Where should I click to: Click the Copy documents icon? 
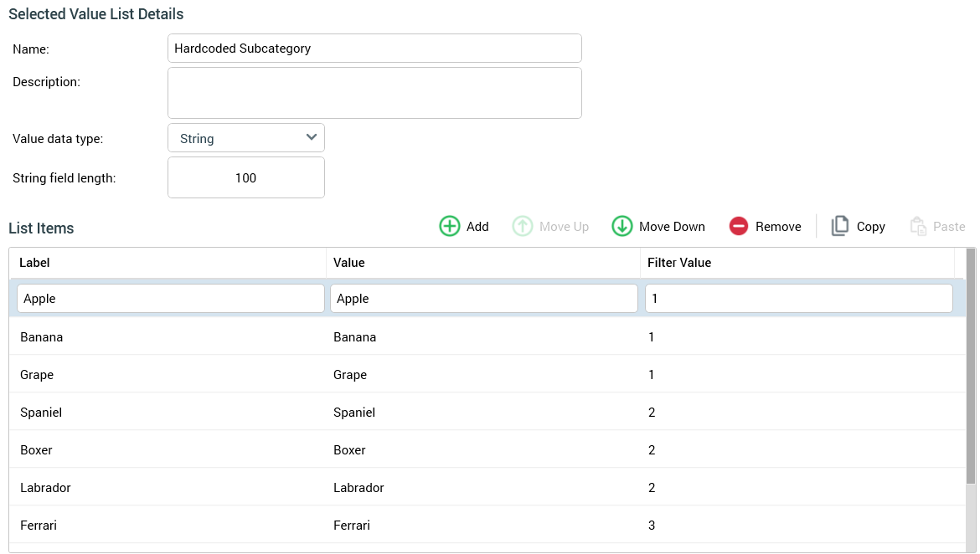pyautogui.click(x=839, y=226)
